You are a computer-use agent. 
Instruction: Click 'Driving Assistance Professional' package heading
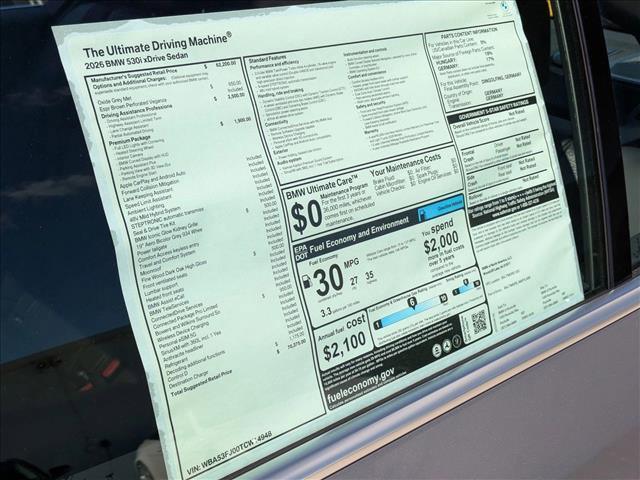click(137, 111)
